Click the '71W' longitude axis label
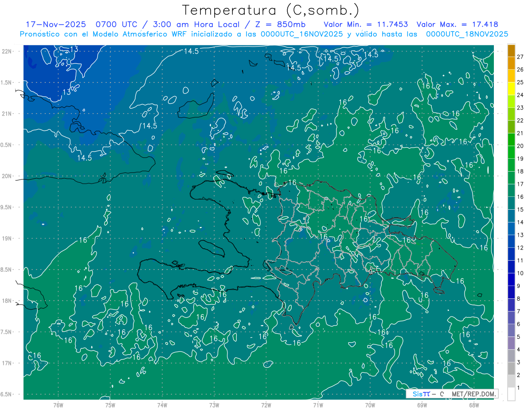Viewport: 532px width, 411px height. tap(318, 405)
